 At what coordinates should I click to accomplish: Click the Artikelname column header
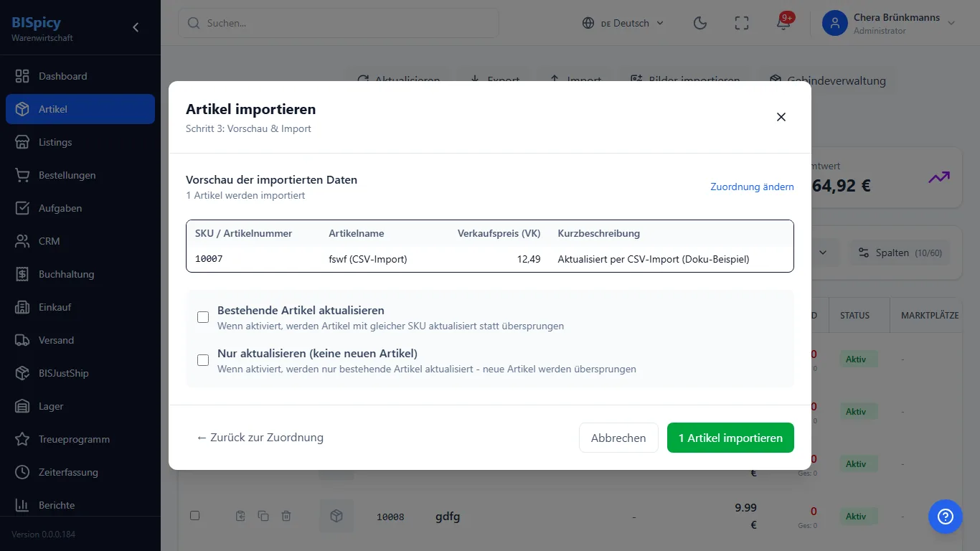[357, 233]
